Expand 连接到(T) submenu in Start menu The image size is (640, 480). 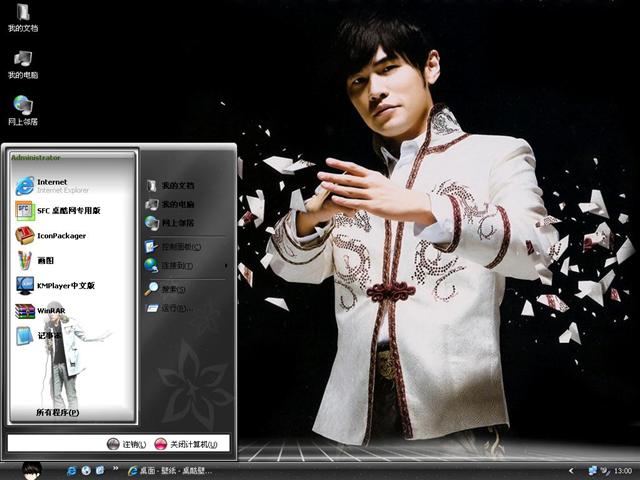(177, 266)
